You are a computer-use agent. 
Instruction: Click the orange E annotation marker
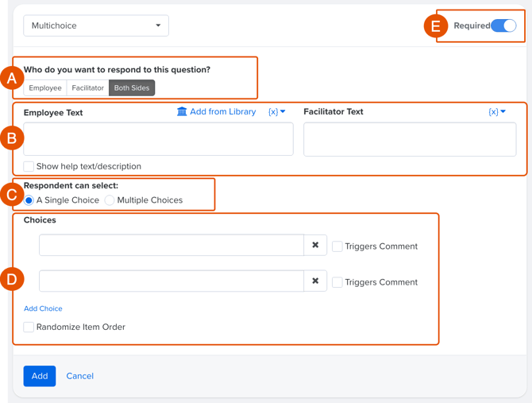point(434,26)
